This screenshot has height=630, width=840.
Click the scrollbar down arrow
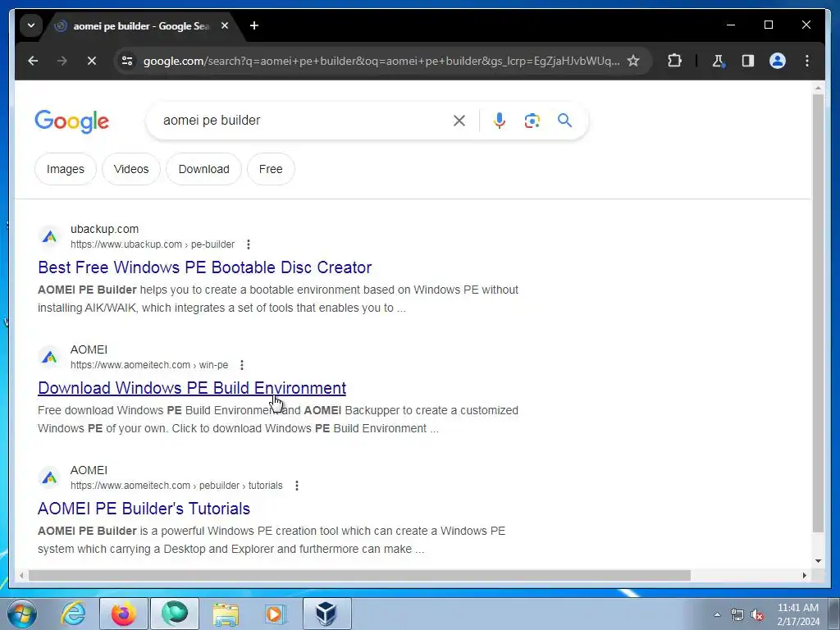click(818, 561)
